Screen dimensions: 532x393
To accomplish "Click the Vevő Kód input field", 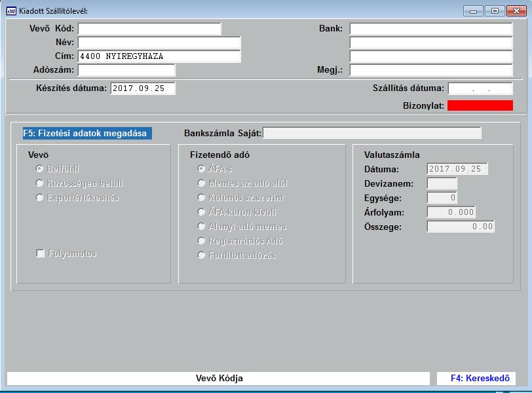I will 149,29.
